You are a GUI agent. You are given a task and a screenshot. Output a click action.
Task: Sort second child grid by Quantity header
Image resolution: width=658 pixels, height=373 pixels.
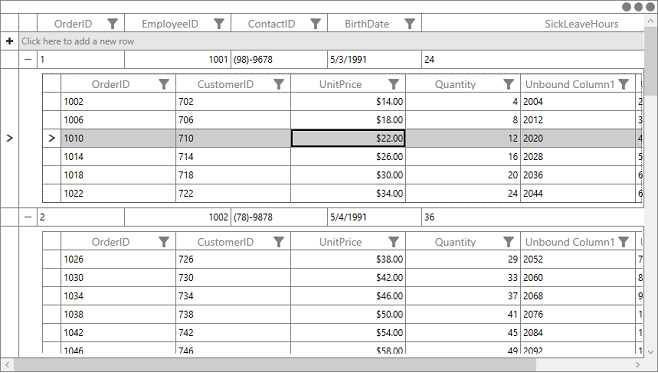pyautogui.click(x=455, y=242)
